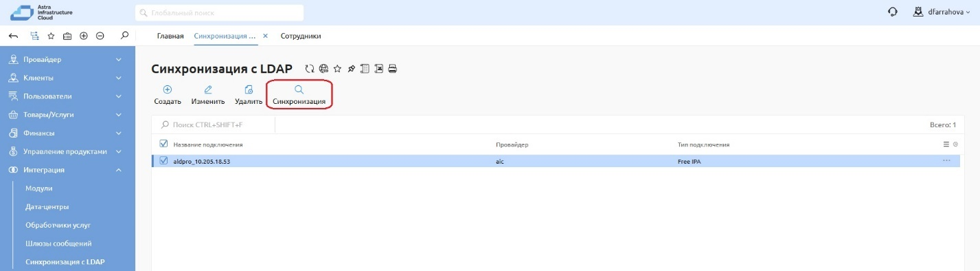This screenshot has width=980, height=271.
Task: Click the briefcase icon in sidebar toolbar
Action: tap(67, 36)
